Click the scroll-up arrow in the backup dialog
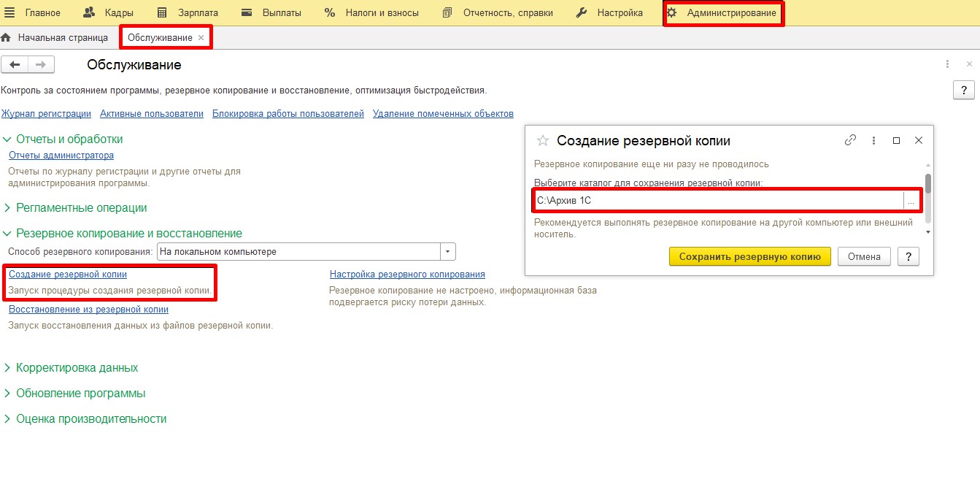The image size is (980, 479). [x=928, y=165]
